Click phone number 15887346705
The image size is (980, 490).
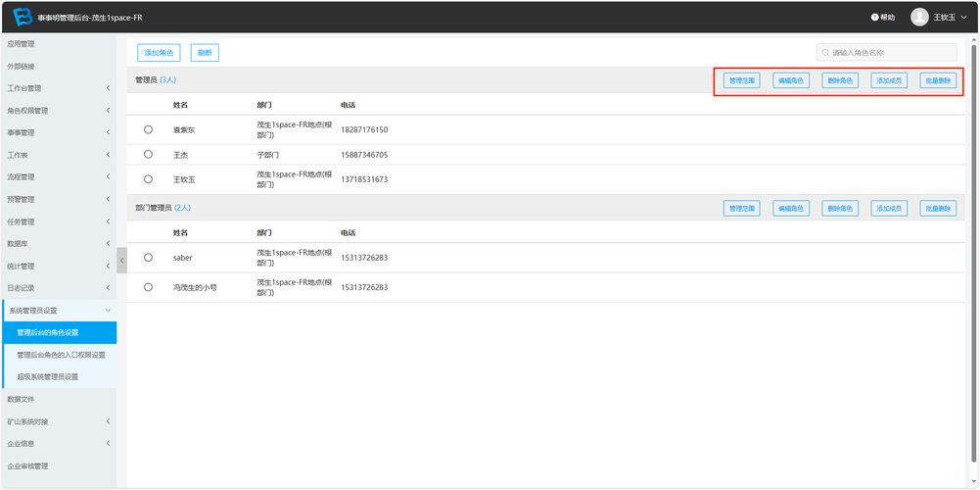364,155
